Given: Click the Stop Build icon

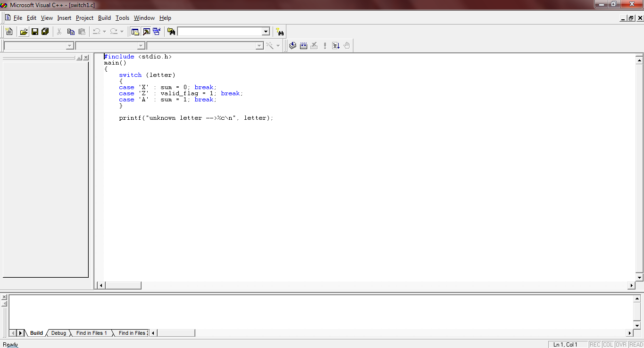Looking at the screenshot, I should pyautogui.click(x=314, y=45).
